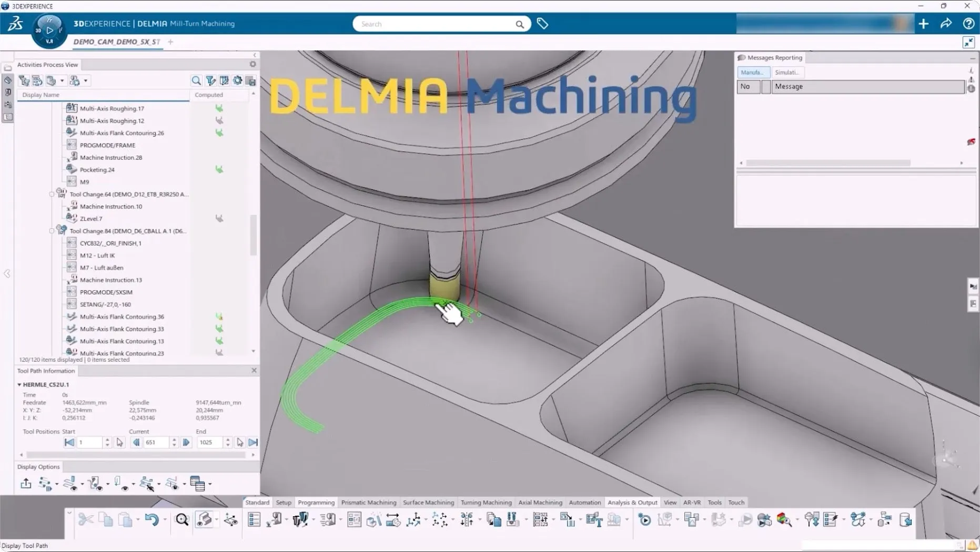Open the tag icon beside the search bar
Viewport: 980px width, 552px height.
[x=542, y=24]
